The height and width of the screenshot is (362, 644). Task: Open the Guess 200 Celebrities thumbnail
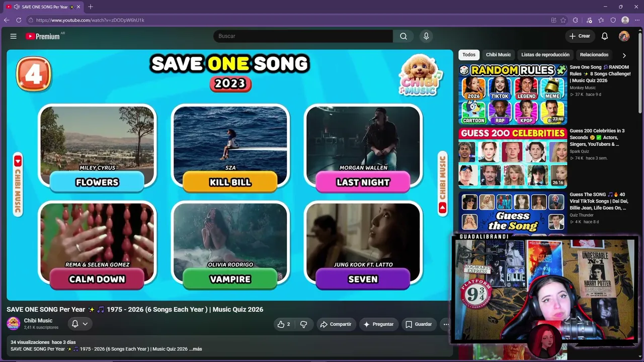[513, 158]
